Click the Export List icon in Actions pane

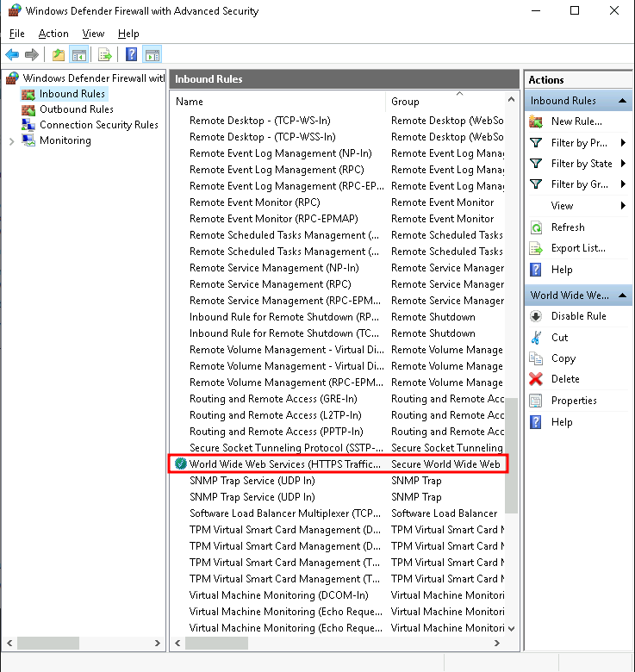point(536,249)
